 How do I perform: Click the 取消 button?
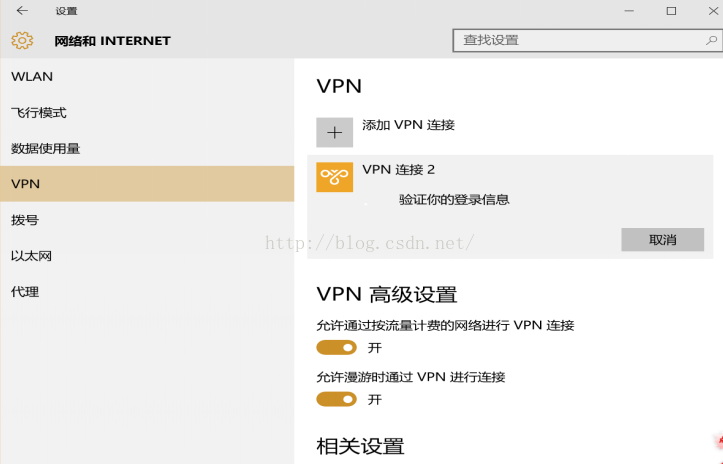(663, 239)
